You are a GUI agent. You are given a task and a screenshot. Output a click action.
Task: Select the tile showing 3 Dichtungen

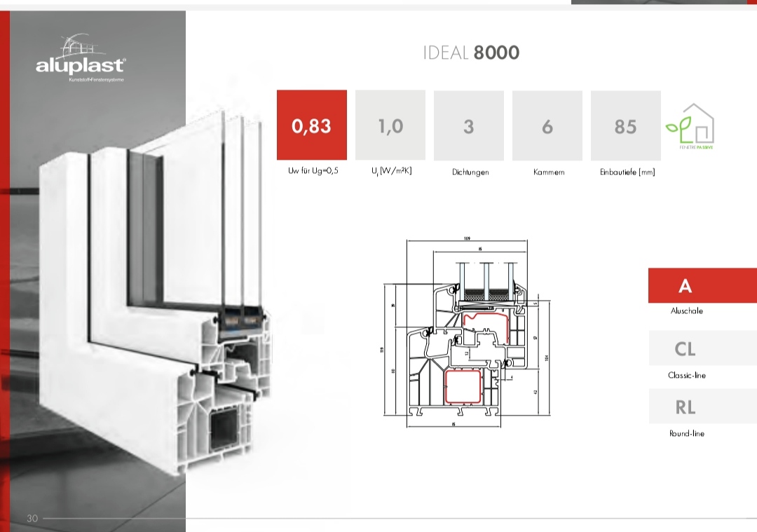coord(468,125)
